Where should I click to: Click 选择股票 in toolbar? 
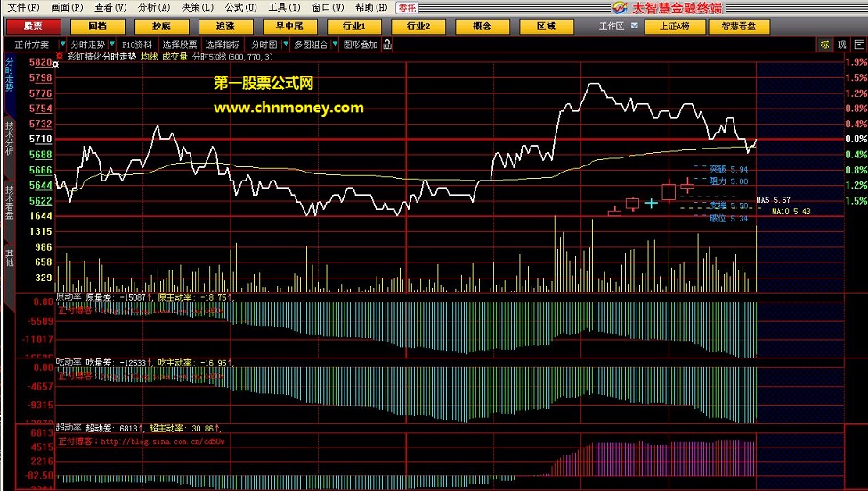click(x=180, y=44)
